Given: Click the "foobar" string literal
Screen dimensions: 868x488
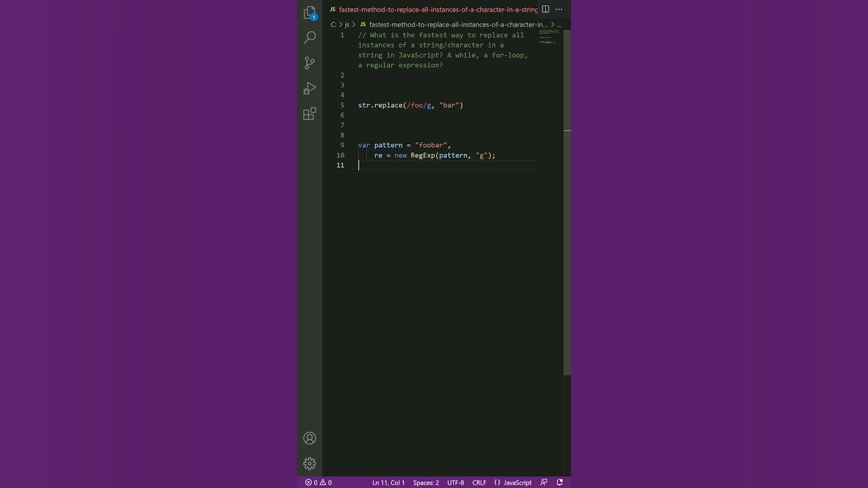Looking at the screenshot, I should pyautogui.click(x=431, y=145).
